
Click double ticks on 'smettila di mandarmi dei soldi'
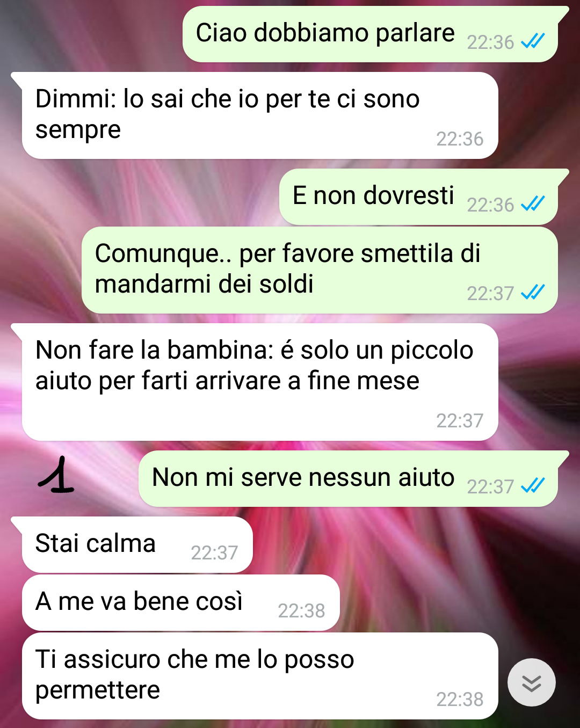[533, 292]
